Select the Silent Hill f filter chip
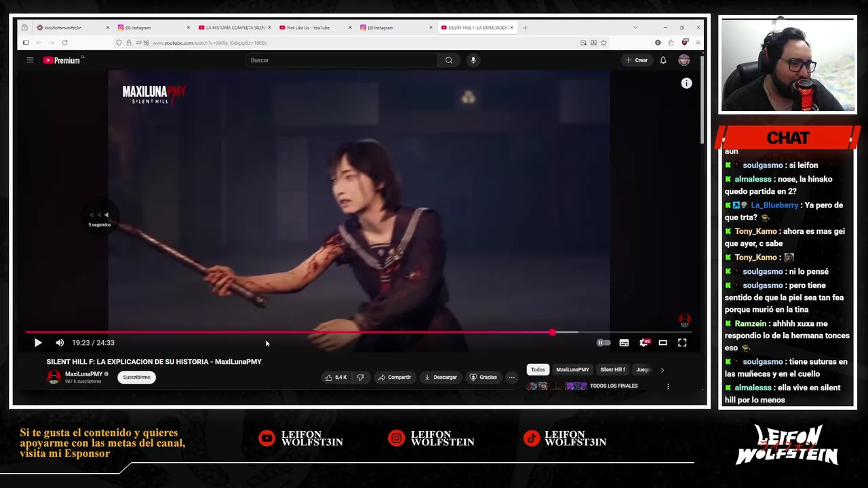 (x=612, y=370)
